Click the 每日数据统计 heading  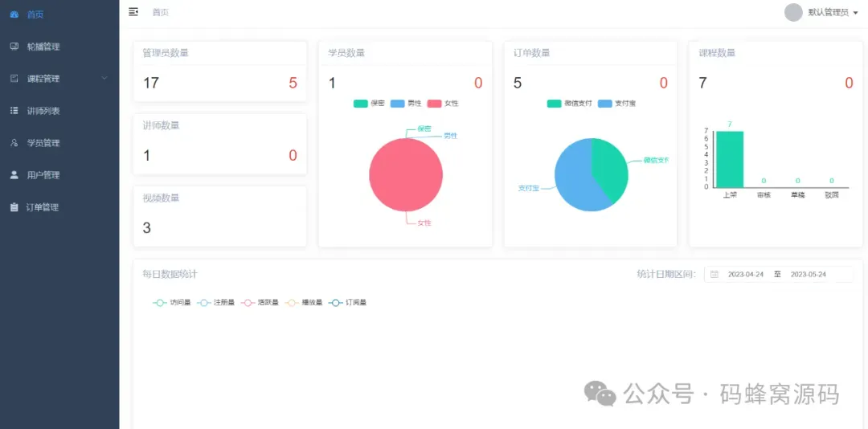coord(170,274)
